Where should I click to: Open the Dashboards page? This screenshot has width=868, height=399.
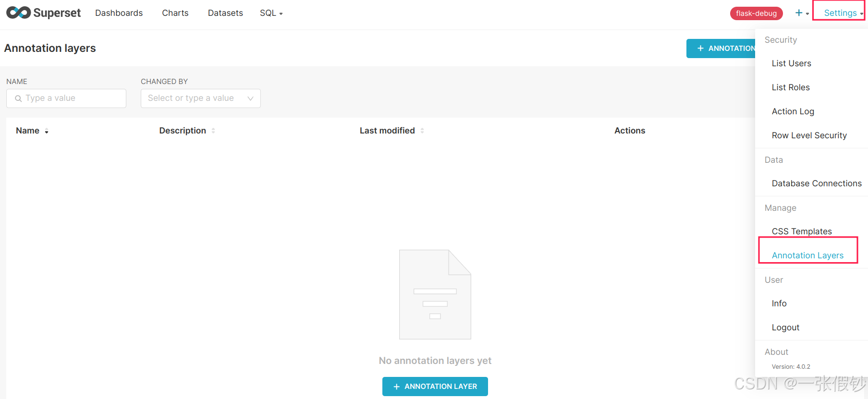[x=119, y=13]
